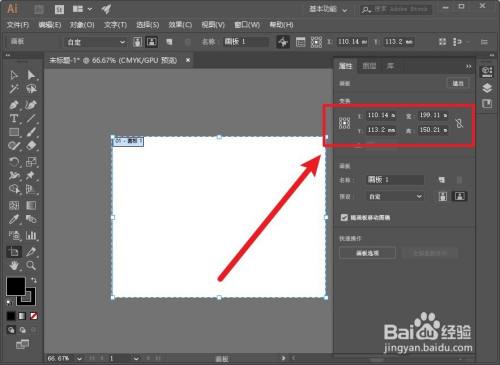Image resolution: width=500 pixels, height=365 pixels.
Task: Set paint mode to None (red slash)
Action: pyautogui.click(x=34, y=316)
